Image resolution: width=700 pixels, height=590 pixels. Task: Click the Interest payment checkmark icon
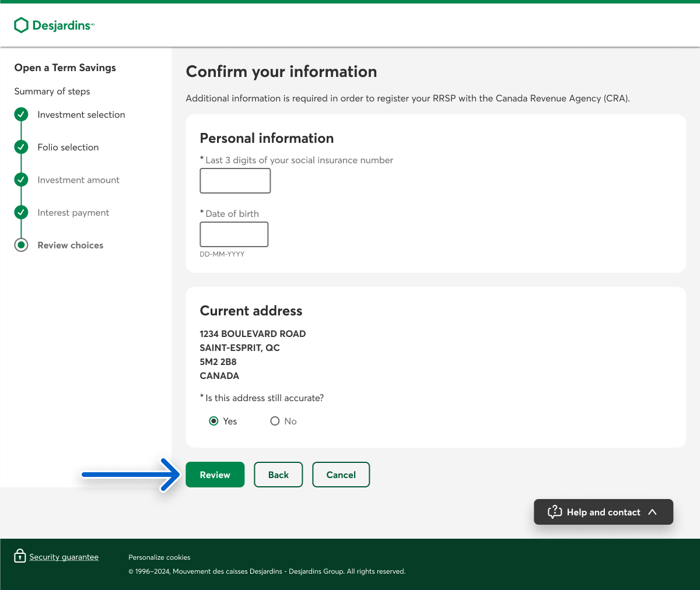point(21,212)
